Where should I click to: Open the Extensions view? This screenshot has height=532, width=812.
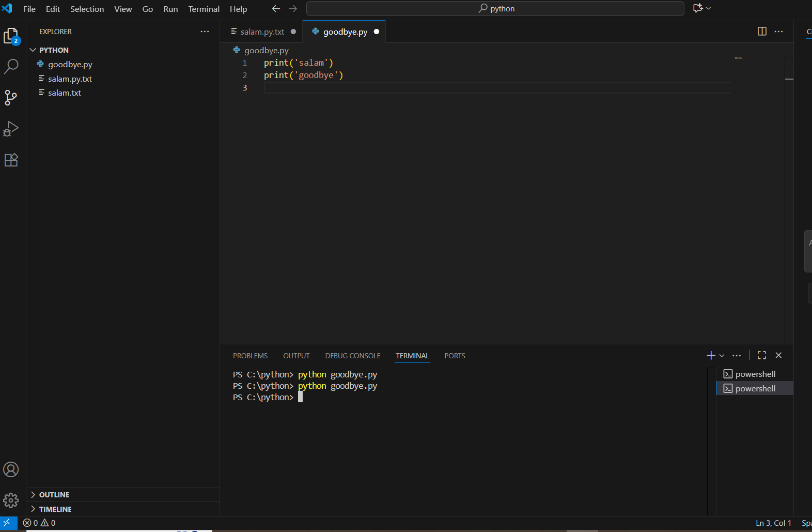pos(11,160)
